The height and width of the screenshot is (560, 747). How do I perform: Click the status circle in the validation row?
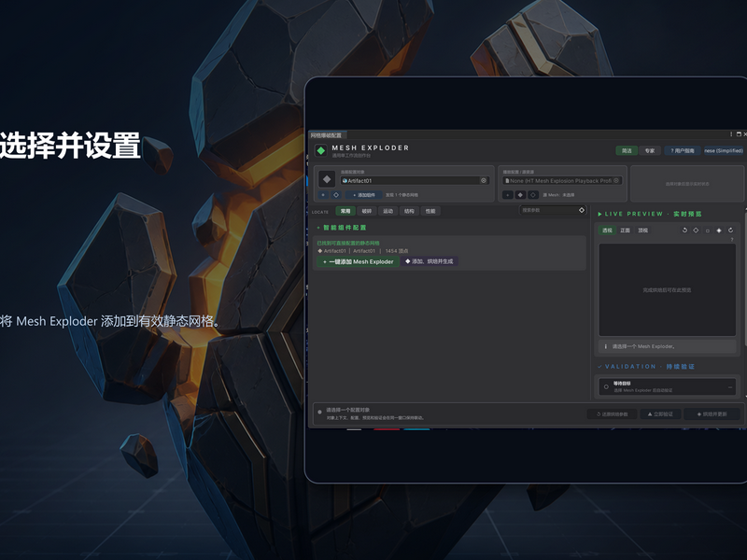coord(606,386)
